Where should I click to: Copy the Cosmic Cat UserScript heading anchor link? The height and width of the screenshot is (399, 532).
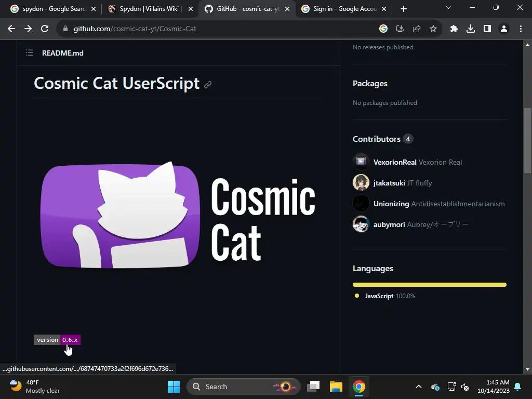208,85
